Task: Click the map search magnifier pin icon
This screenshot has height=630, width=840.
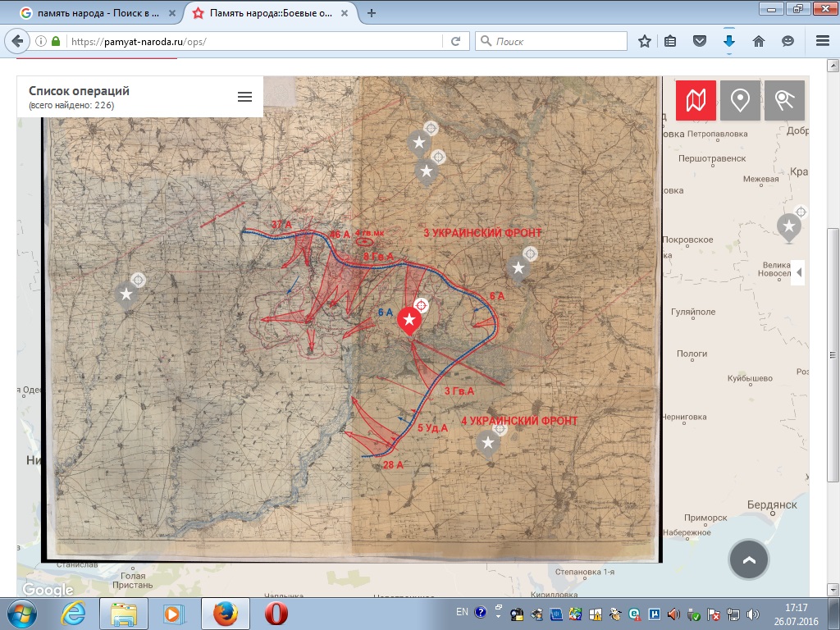Action: 784,101
